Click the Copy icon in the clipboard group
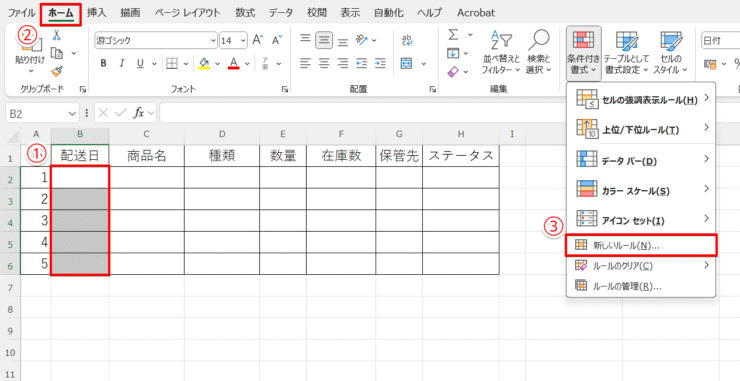The image size is (740, 381). pyautogui.click(x=57, y=53)
